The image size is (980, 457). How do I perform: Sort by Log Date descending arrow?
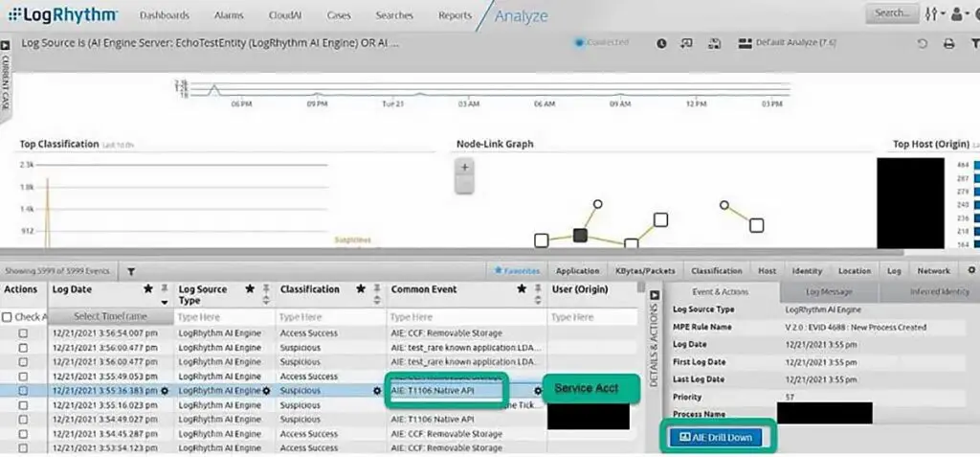coord(165,302)
